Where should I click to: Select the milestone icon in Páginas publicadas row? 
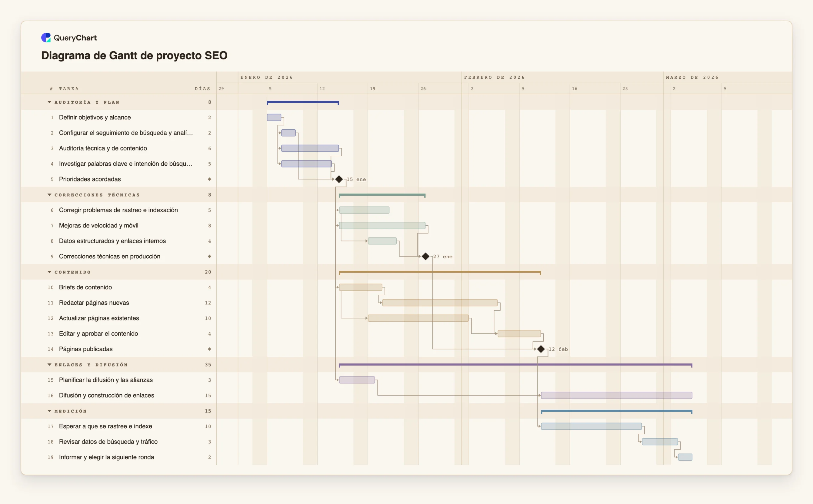209,349
